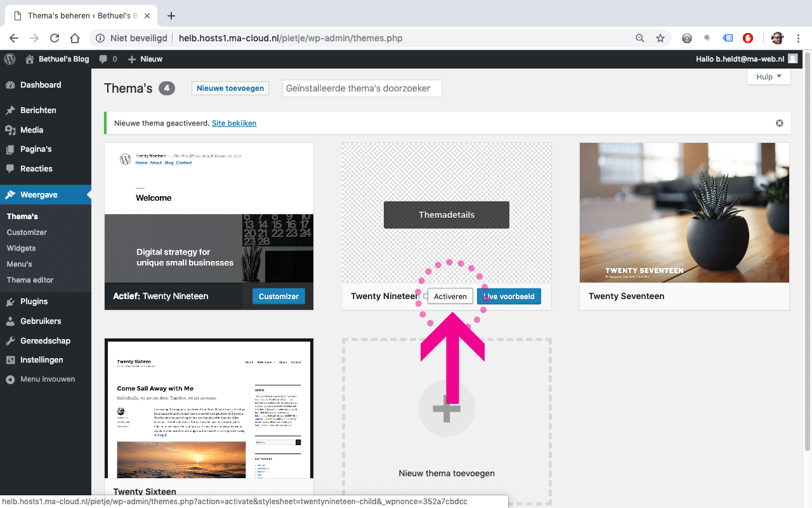Viewport: 812px width, 508px height.
Task: Click Twenty Seventeen theme name
Action: pyautogui.click(x=626, y=297)
